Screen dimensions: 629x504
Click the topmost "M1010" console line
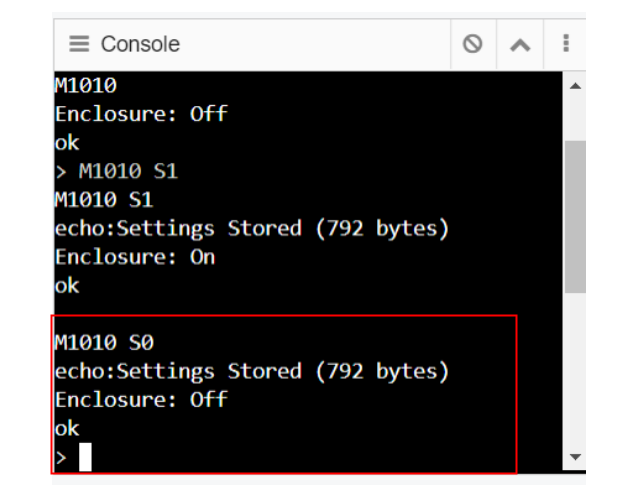[x=85, y=85]
